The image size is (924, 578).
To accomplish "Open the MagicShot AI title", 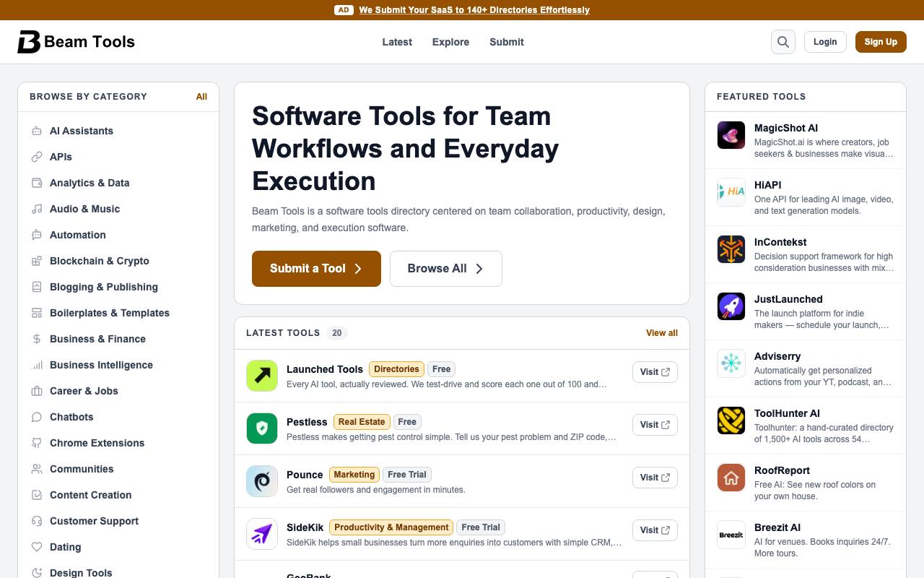I will click(786, 128).
